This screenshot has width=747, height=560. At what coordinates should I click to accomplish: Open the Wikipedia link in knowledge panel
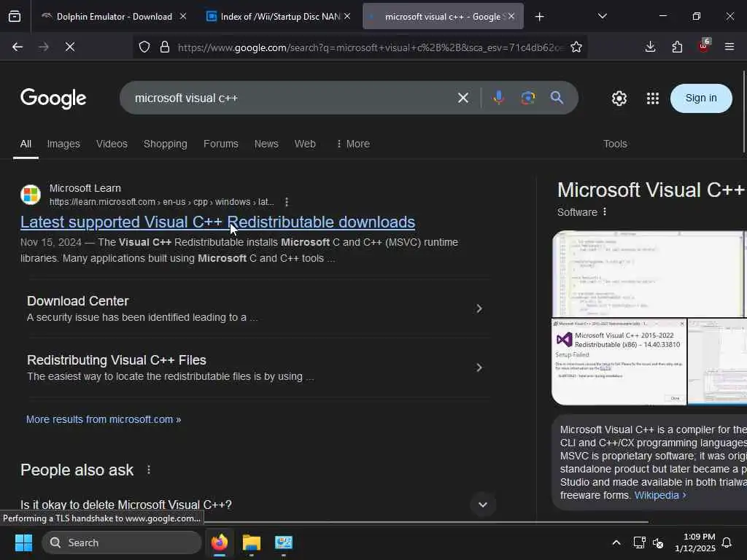pos(660,495)
